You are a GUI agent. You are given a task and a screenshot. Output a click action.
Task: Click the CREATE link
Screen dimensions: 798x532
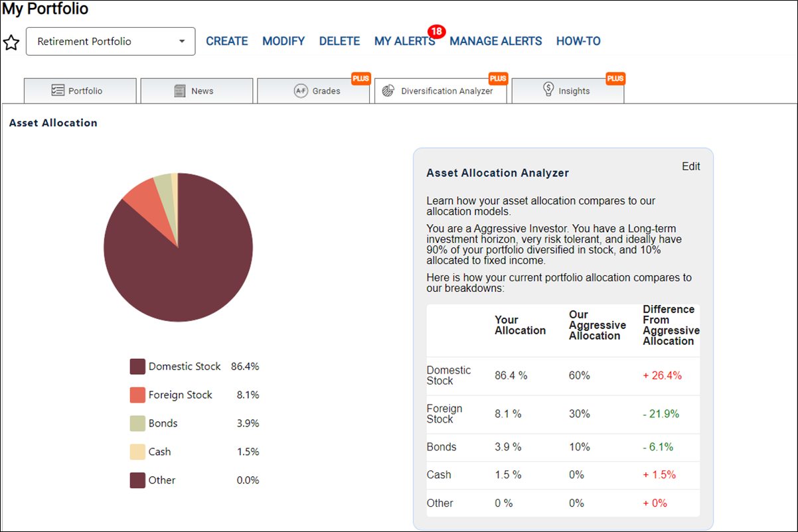pos(227,41)
